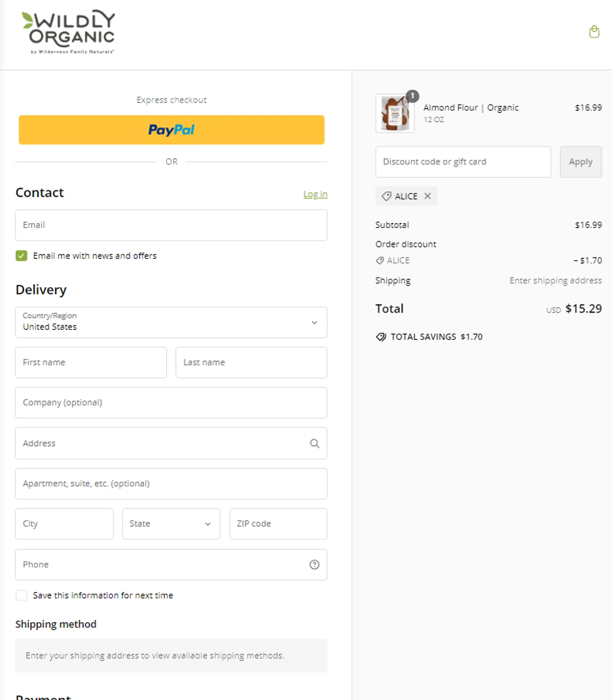Click the total savings tag icon
The width and height of the screenshot is (612, 700).
[381, 337]
